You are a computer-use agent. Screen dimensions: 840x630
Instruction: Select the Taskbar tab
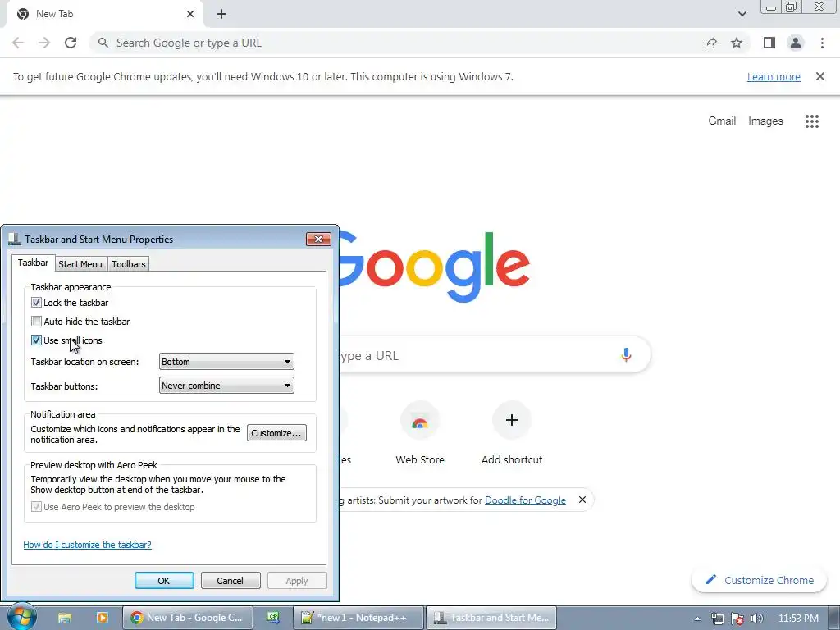tap(33, 262)
